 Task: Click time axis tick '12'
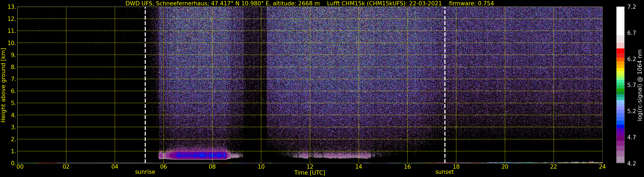[310, 167]
